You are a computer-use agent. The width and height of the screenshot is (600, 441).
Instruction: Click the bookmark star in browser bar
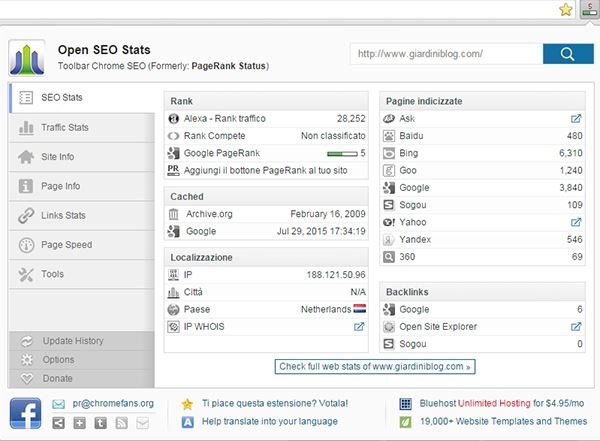pos(566,10)
